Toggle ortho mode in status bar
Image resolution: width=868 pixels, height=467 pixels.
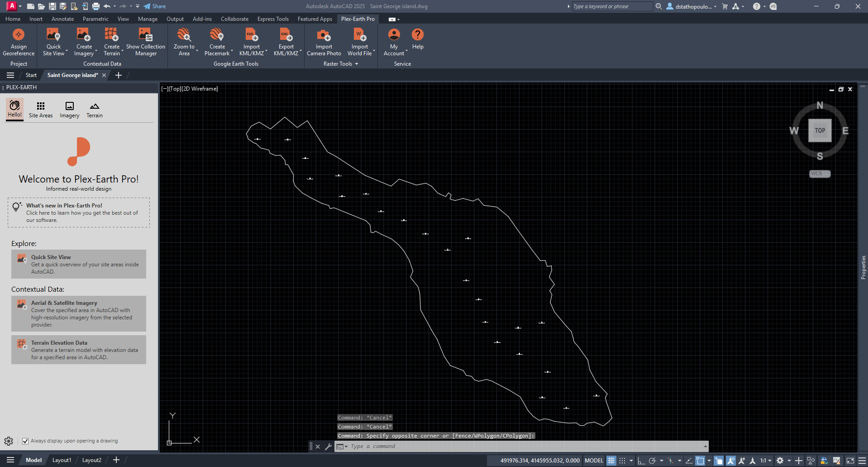tap(641, 461)
